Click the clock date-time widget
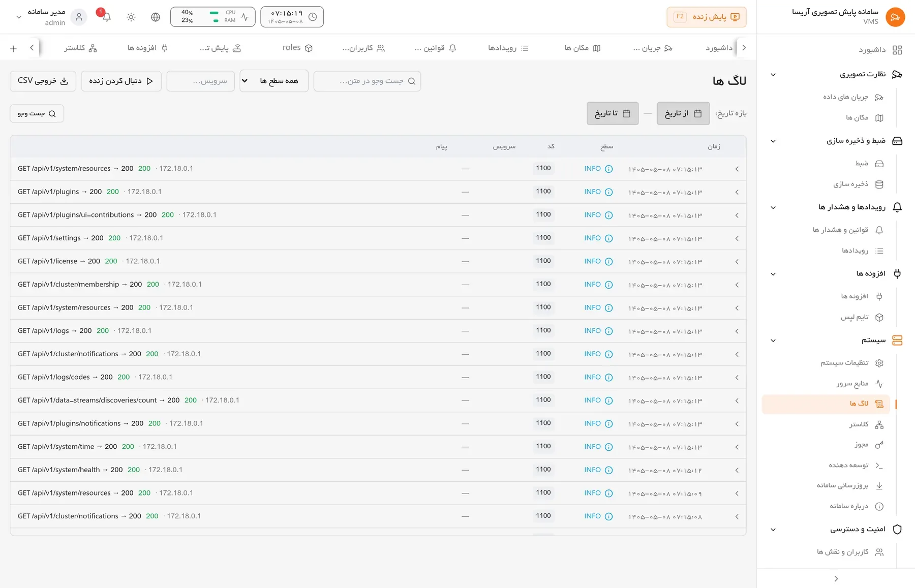Image resolution: width=915 pixels, height=588 pixels. point(292,17)
